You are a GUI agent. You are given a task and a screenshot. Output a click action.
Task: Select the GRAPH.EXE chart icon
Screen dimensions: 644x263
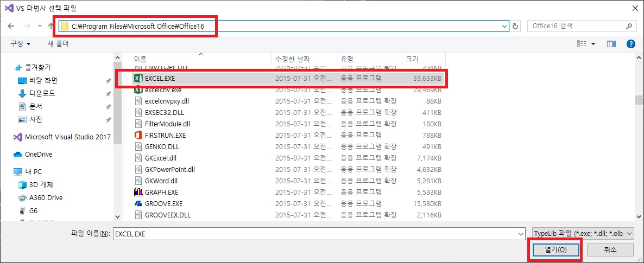(x=138, y=191)
